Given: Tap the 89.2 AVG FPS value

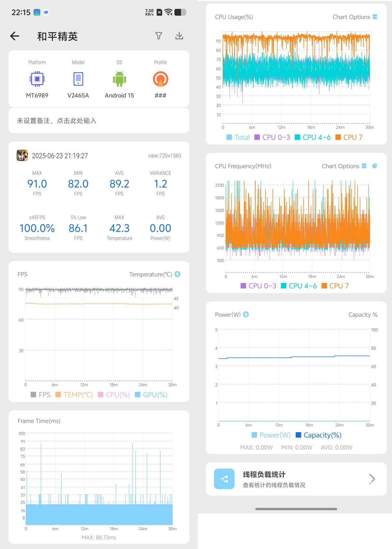Looking at the screenshot, I should pyautogui.click(x=119, y=184).
